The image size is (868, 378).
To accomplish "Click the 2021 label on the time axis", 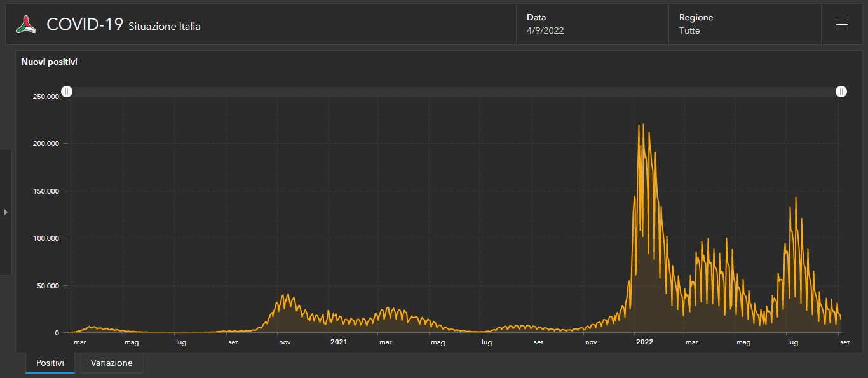I will pos(339,342).
